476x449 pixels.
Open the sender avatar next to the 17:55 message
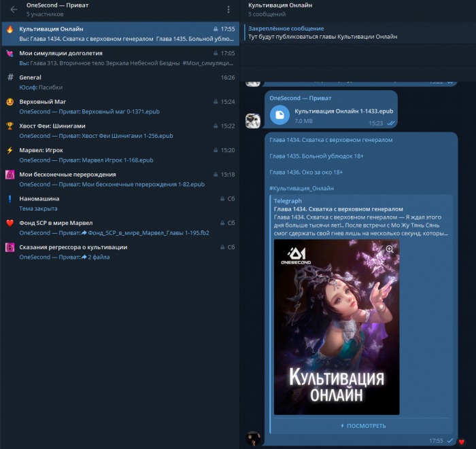point(253,438)
